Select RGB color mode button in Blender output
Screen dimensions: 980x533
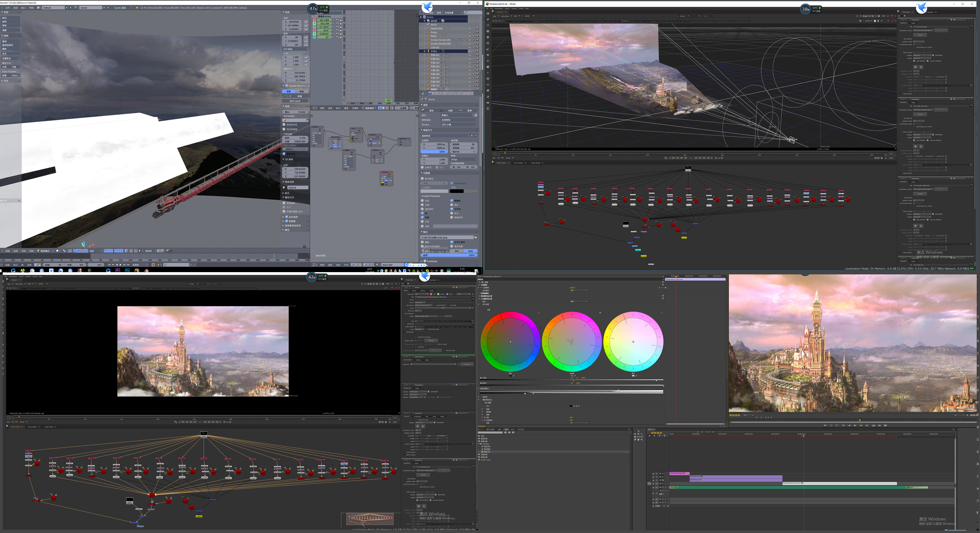point(471,251)
